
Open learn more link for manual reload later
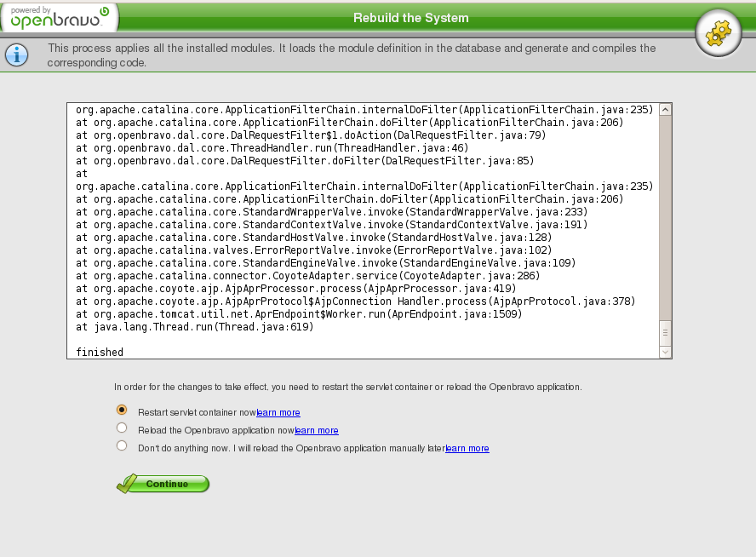pyautogui.click(x=467, y=448)
